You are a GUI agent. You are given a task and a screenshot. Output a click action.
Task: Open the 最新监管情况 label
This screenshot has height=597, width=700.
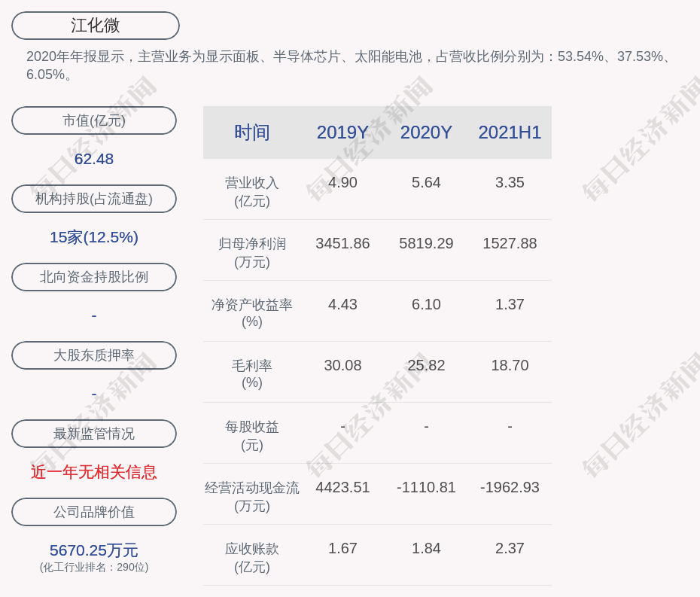coord(94,434)
